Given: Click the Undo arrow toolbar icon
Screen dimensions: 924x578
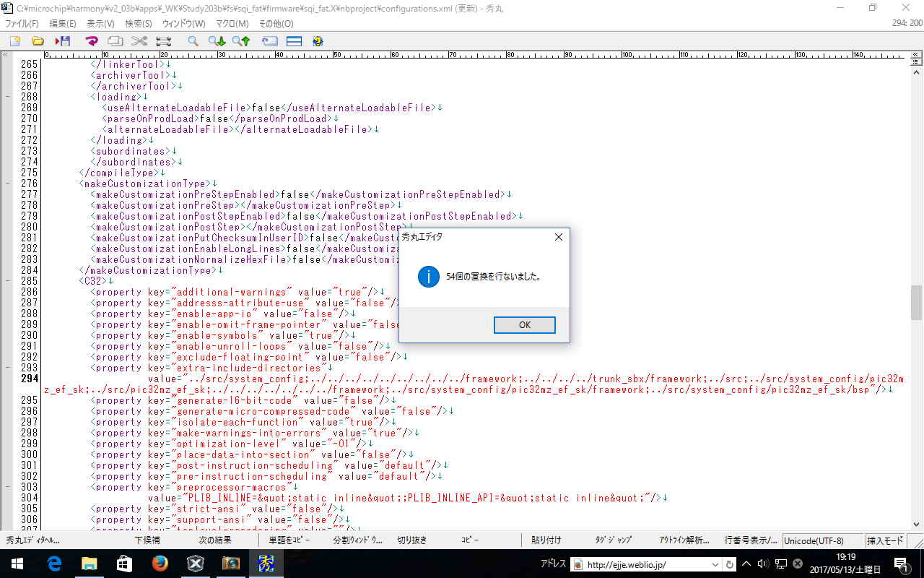Looking at the screenshot, I should coord(92,41).
